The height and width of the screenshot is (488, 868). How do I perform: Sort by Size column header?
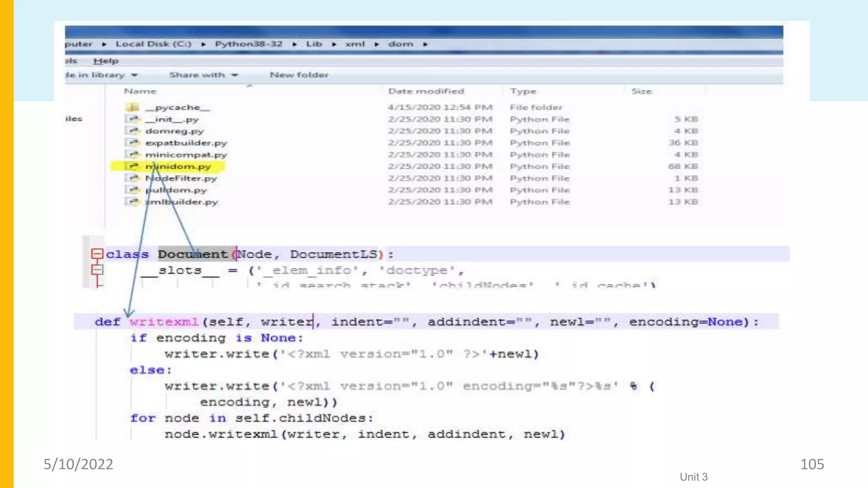click(642, 91)
